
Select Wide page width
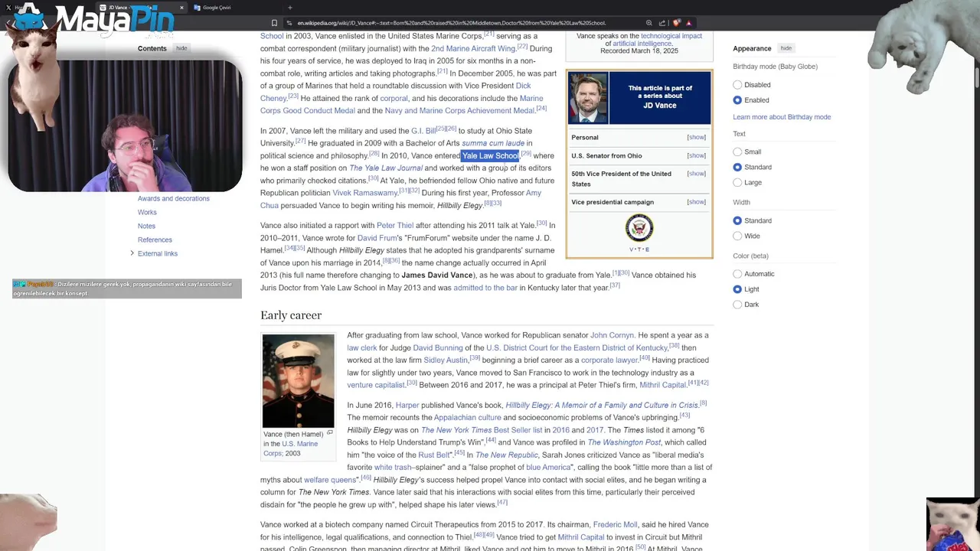737,236
